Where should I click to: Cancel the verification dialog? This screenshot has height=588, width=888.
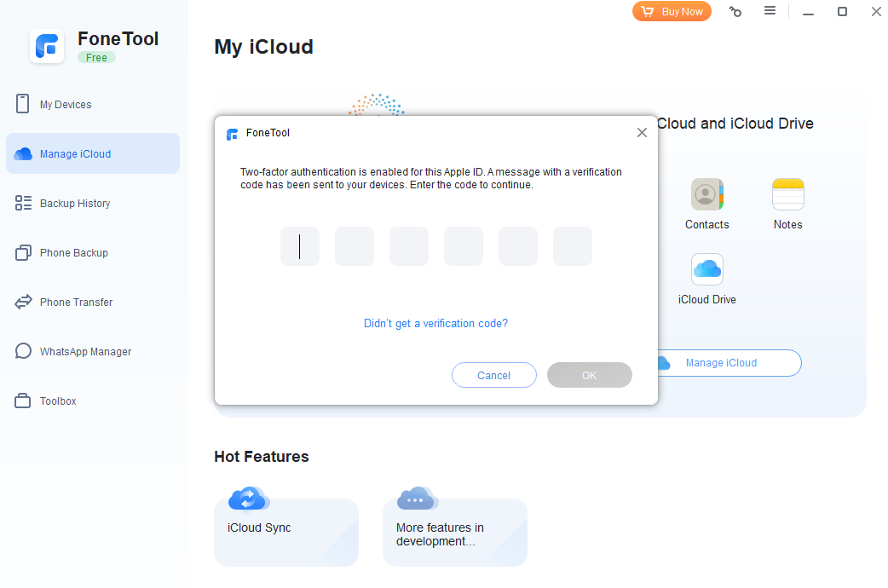click(493, 375)
